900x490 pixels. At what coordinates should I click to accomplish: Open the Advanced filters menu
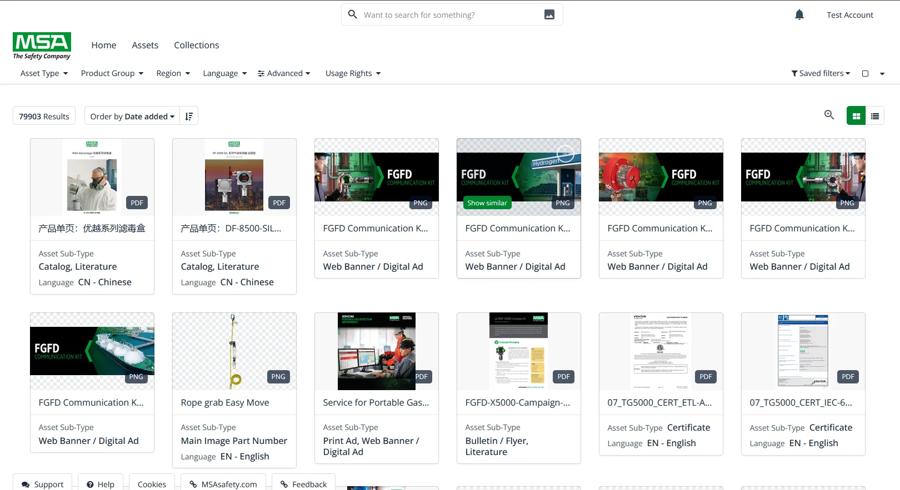click(284, 73)
